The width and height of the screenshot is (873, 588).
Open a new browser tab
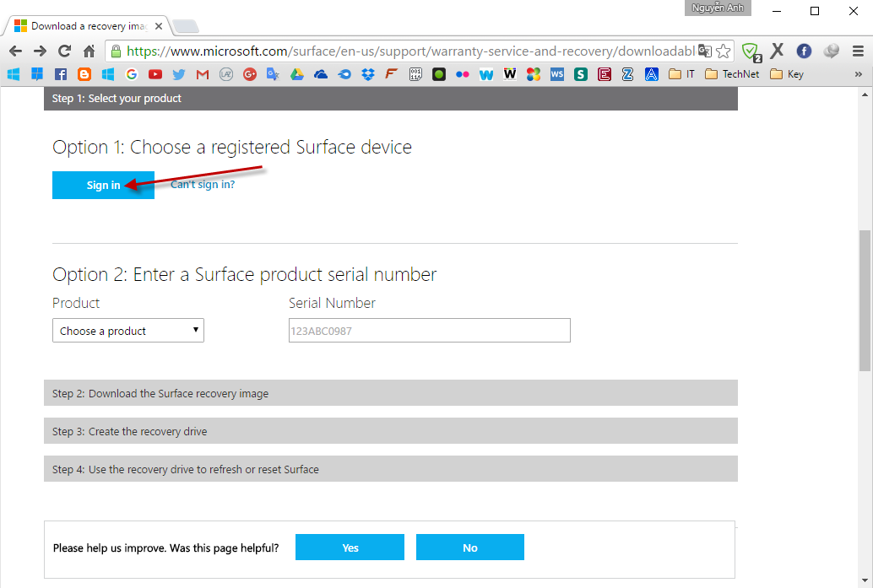tap(186, 26)
